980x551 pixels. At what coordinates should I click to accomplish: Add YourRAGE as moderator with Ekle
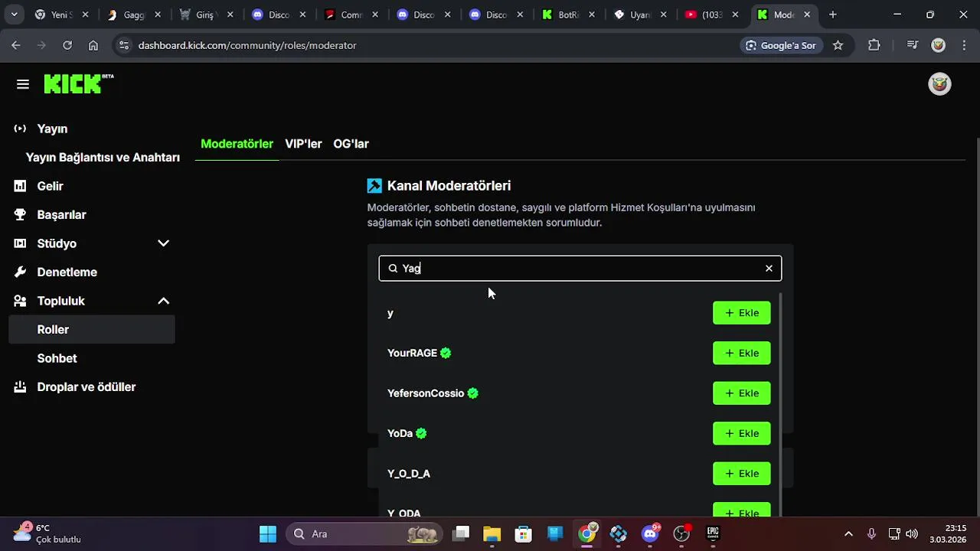tap(741, 353)
